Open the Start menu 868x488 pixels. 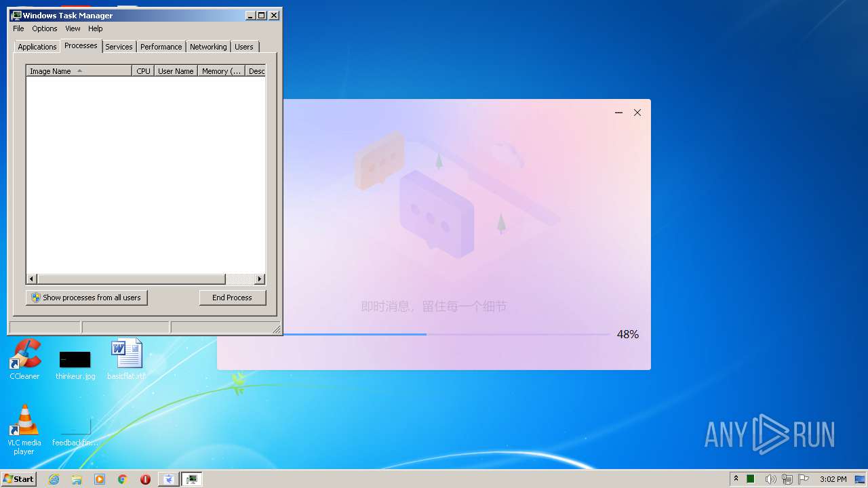pos(18,479)
